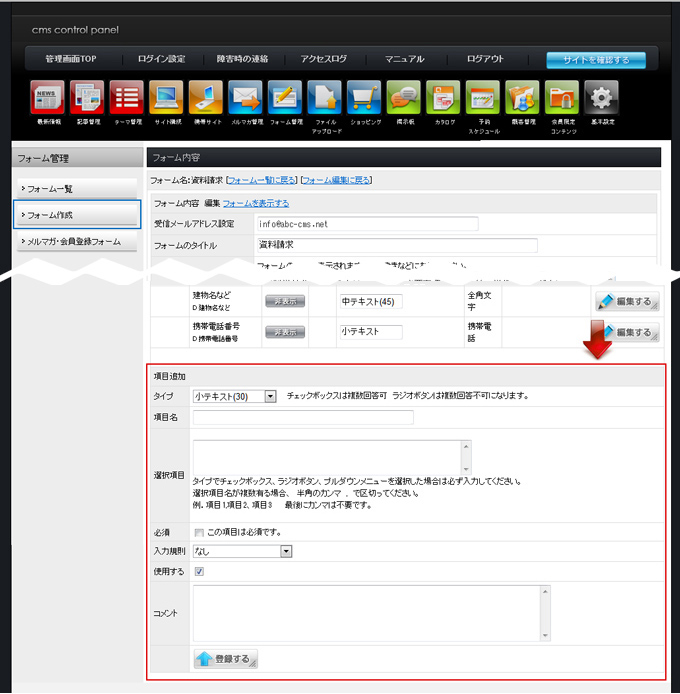Open the 掲示板 bulletin board icon
The image size is (680, 694).
coord(403,98)
